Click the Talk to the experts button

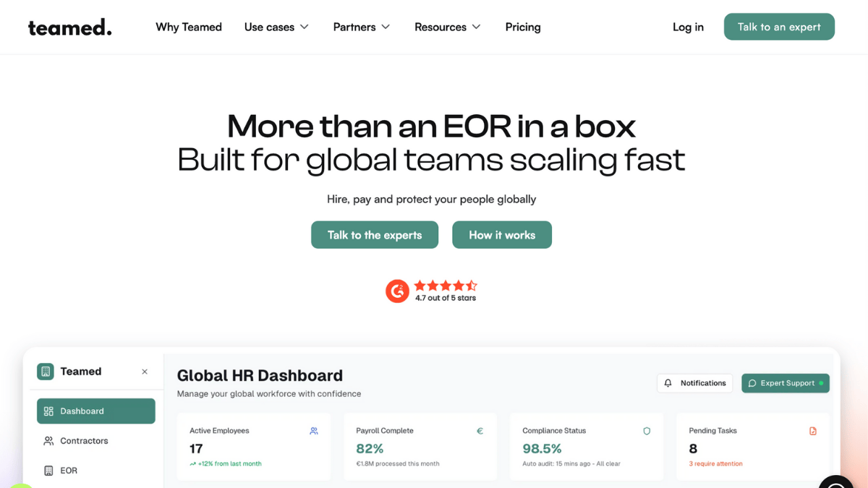click(x=374, y=234)
